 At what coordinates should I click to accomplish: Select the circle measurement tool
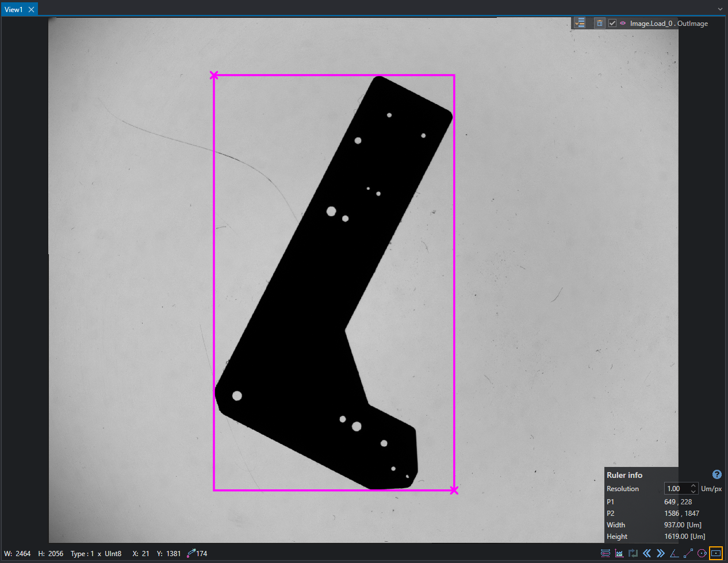[702, 553]
